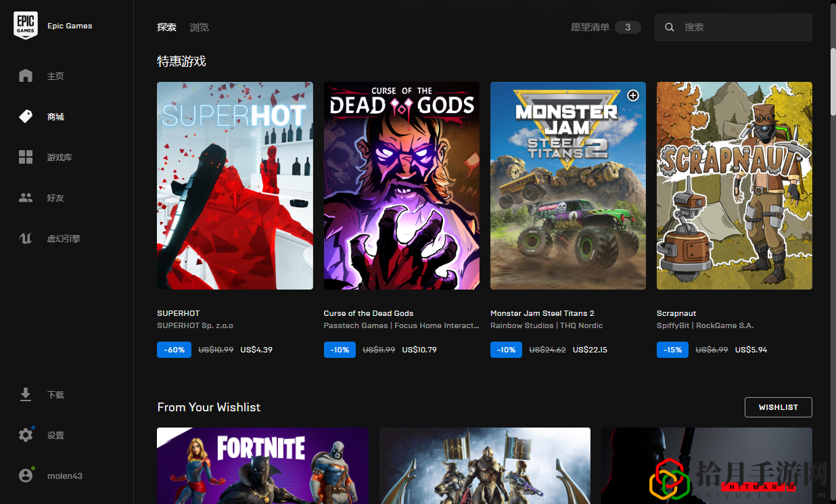The image size is (836, 504).
Task: Click the Epic Games logo
Action: (x=26, y=26)
